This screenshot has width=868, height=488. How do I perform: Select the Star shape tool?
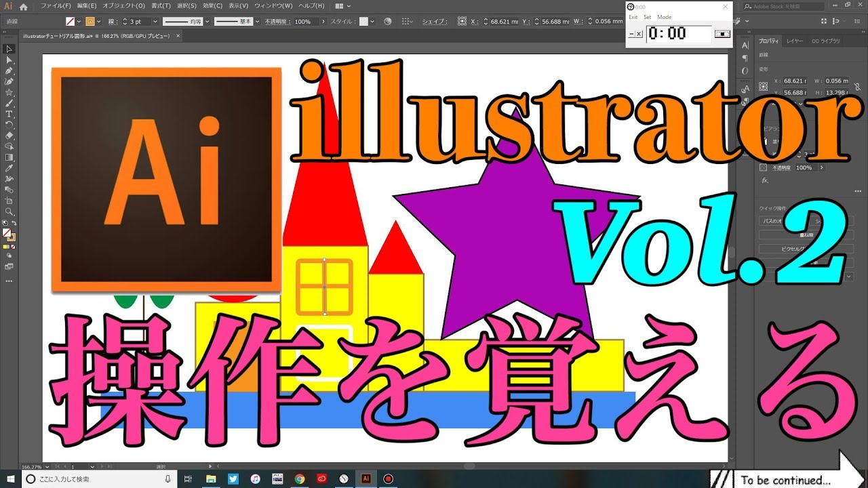9,92
